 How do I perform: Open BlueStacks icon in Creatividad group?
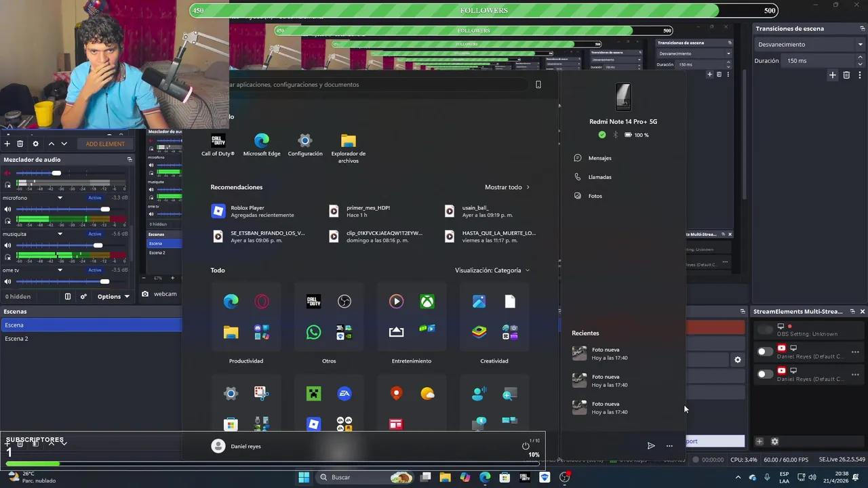click(479, 332)
